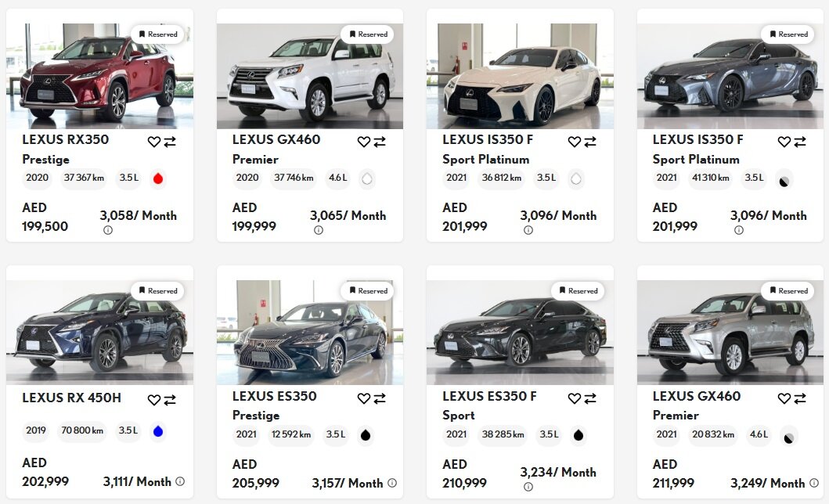Click info icon under 3,058/ Month
The height and width of the screenshot is (504, 829).
[108, 230]
